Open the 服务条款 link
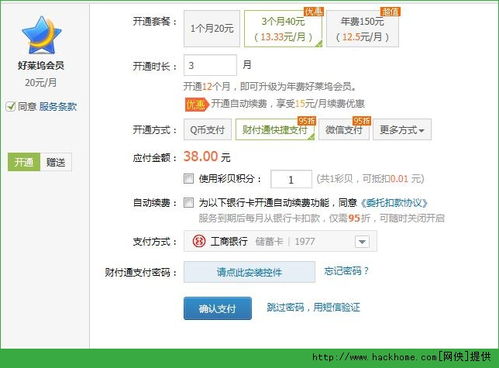This screenshot has width=499, height=368. coord(58,107)
